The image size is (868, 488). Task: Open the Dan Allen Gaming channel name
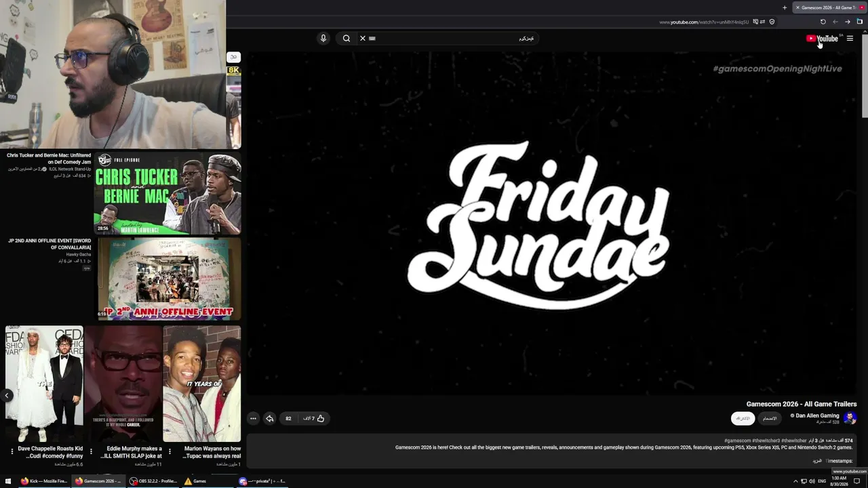point(817,415)
